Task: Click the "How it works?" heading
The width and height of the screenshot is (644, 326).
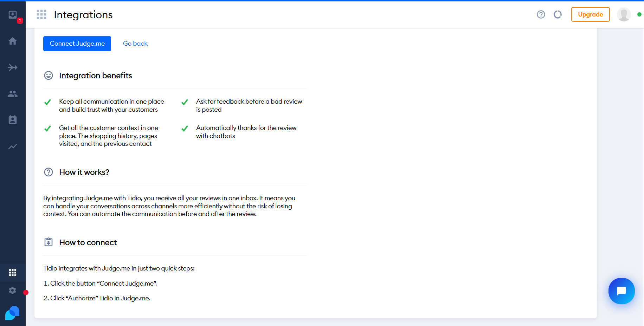Action: tap(84, 172)
